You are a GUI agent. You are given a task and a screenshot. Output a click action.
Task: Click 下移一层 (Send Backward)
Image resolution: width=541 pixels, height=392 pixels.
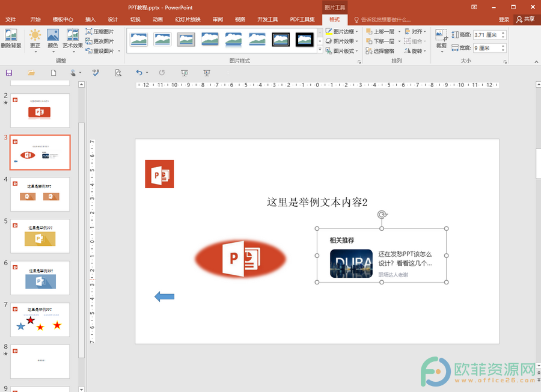[381, 41]
